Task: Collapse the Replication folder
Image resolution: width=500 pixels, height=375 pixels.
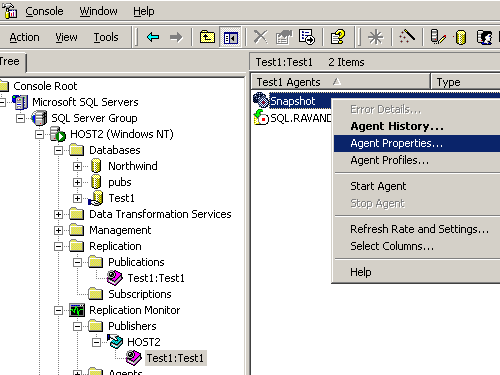Action: click(58, 246)
